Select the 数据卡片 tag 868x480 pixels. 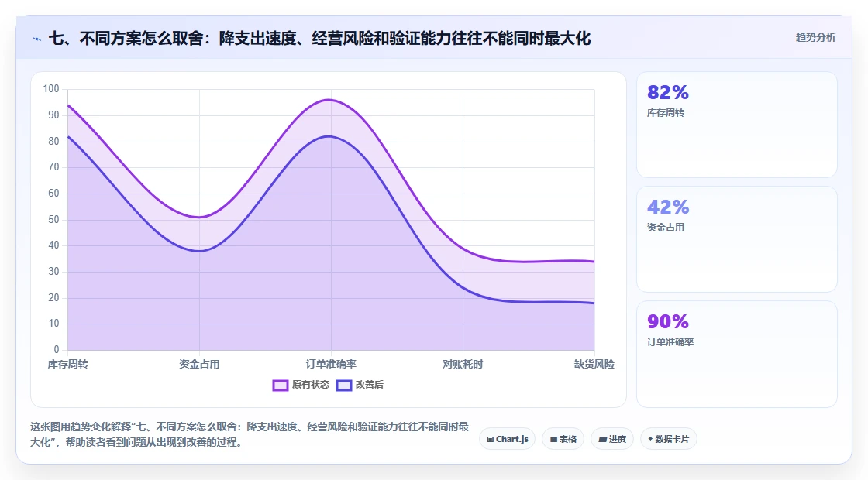click(x=668, y=439)
